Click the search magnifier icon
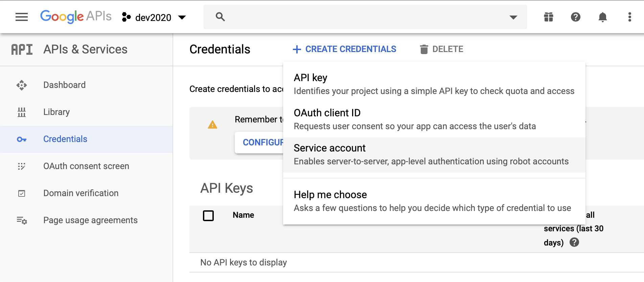The width and height of the screenshot is (644, 282). coord(220,17)
